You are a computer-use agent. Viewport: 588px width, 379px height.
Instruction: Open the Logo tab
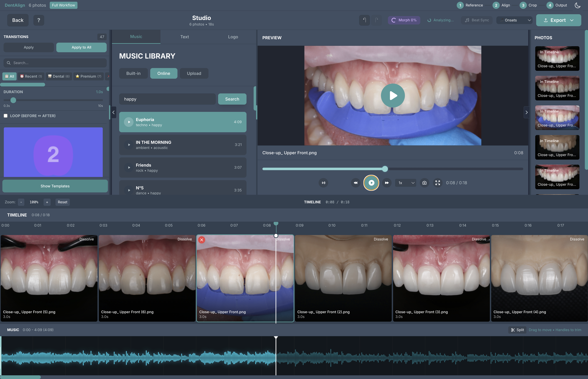pos(233,37)
